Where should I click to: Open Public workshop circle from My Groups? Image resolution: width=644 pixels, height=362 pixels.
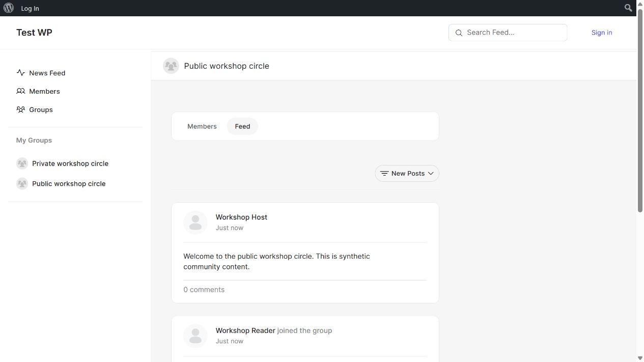tap(69, 184)
